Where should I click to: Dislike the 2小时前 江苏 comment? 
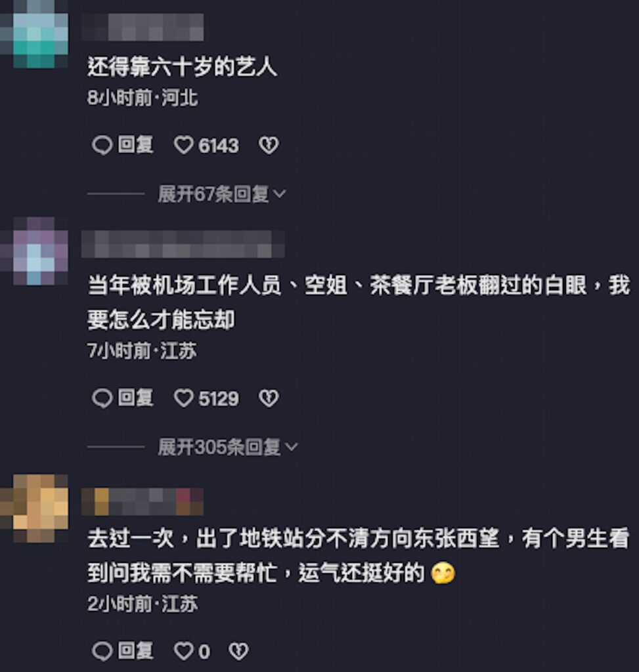[238, 651]
